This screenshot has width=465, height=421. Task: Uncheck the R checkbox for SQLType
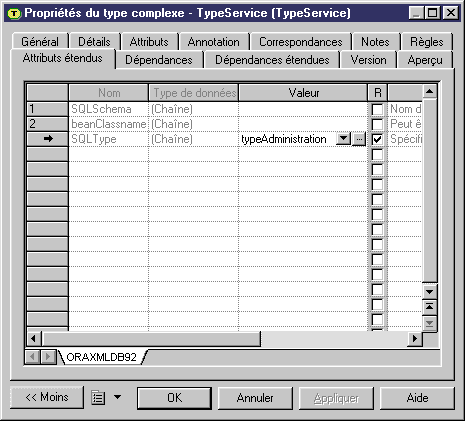point(377,139)
